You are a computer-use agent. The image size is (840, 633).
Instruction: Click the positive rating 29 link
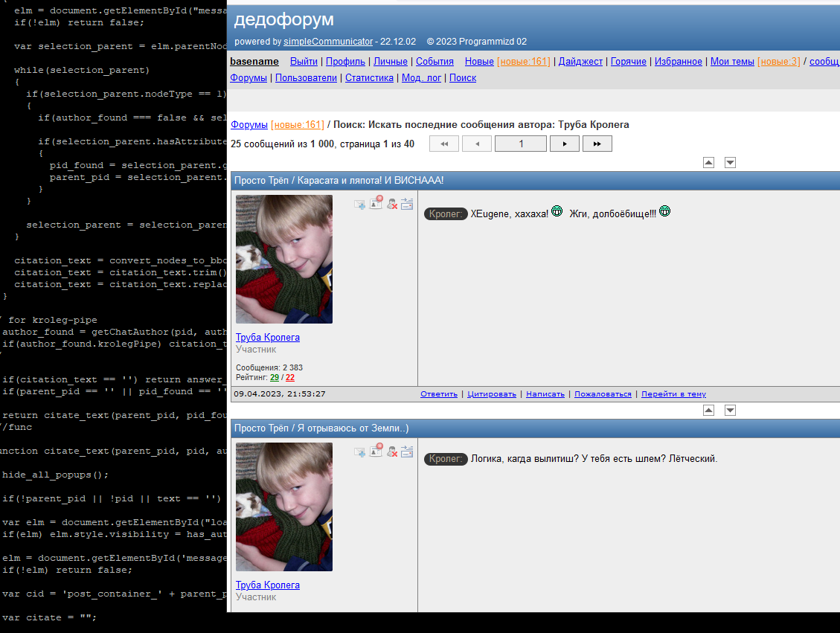pos(275,378)
